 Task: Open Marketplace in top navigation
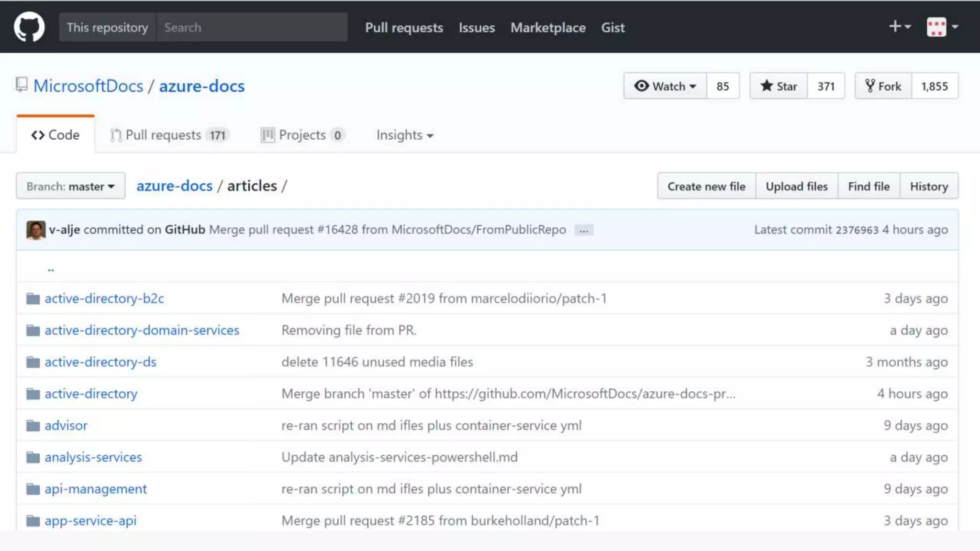(x=548, y=28)
